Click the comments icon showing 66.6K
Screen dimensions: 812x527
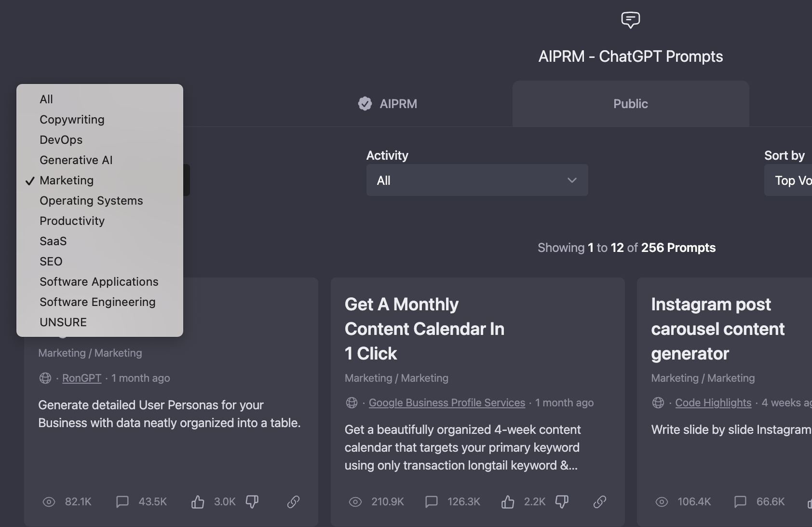740,502
